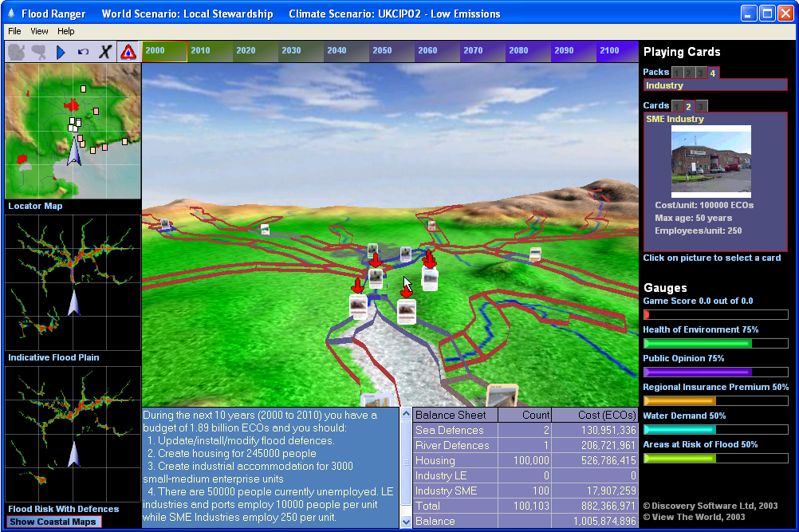Switch to Packs tab 3

click(701, 73)
